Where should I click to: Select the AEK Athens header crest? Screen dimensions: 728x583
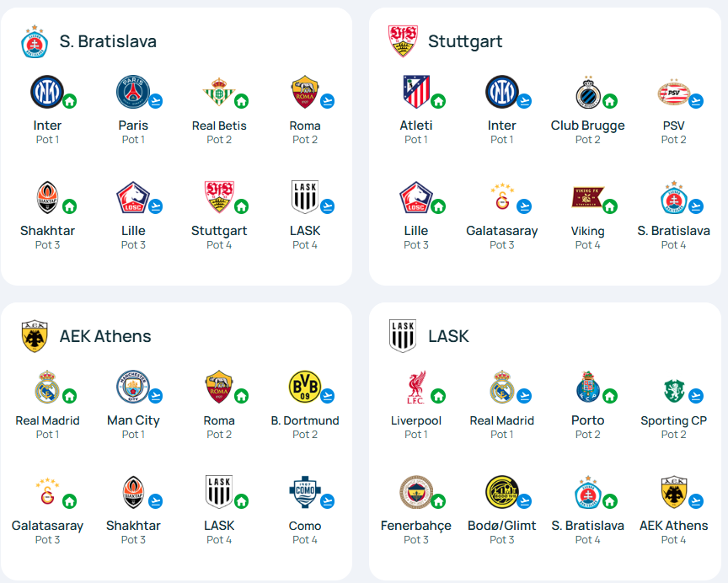35,336
